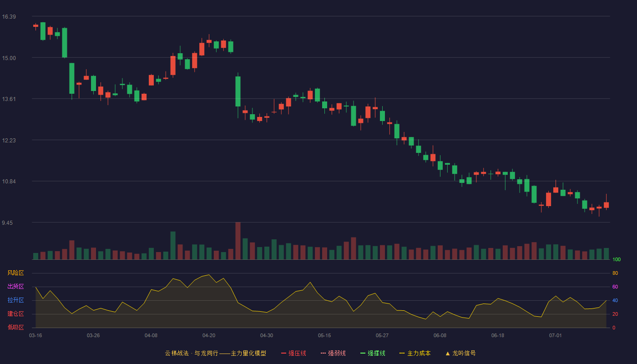The height and width of the screenshot is (364, 637).
Task: Select the tallest green volume bar
Action: point(173,245)
